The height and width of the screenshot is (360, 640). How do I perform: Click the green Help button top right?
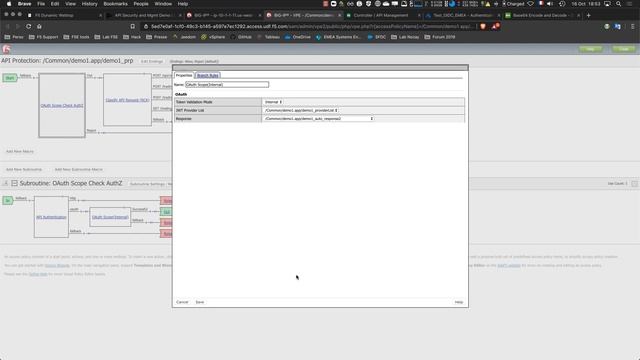click(591, 49)
